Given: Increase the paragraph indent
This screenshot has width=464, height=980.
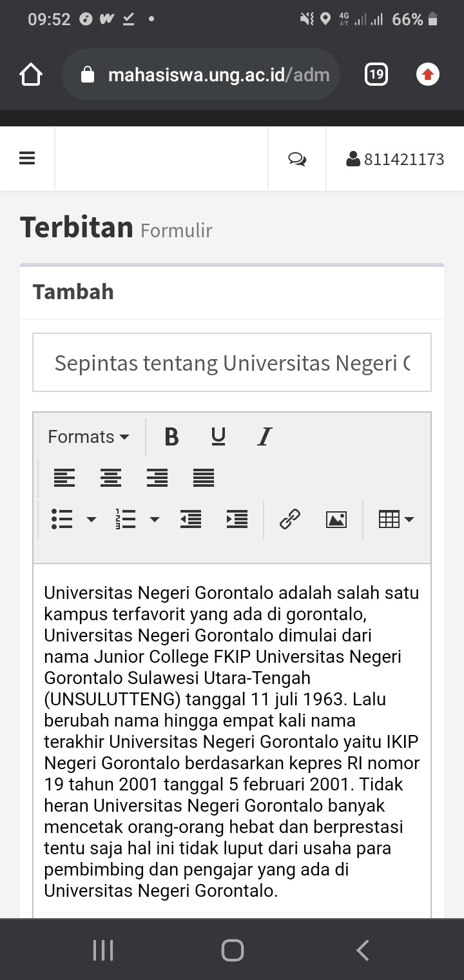Looking at the screenshot, I should 237,519.
